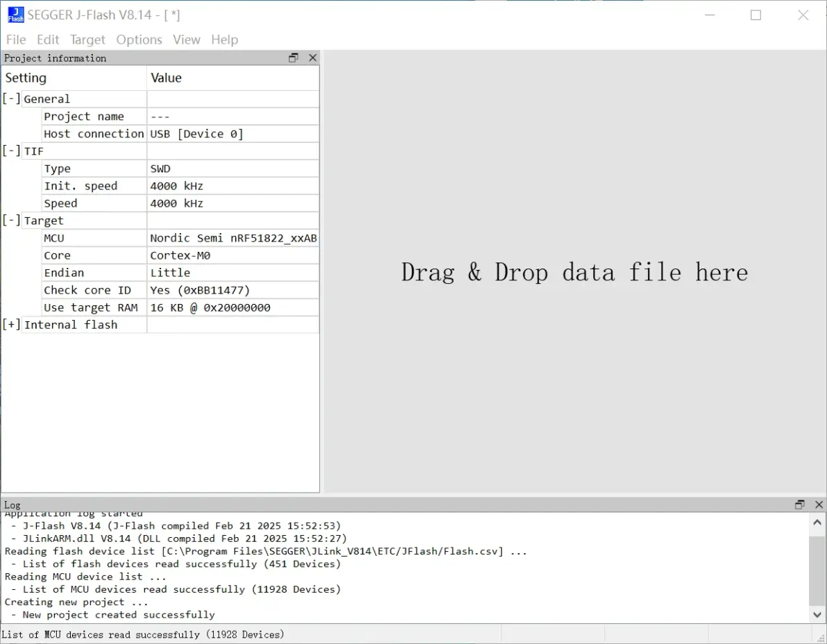Collapse the Target section

[12, 220]
